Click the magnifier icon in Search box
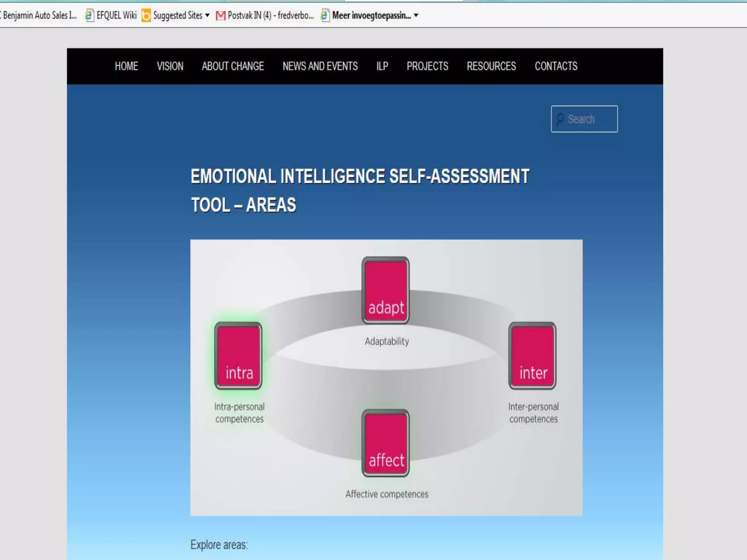The image size is (747, 560). [x=560, y=119]
